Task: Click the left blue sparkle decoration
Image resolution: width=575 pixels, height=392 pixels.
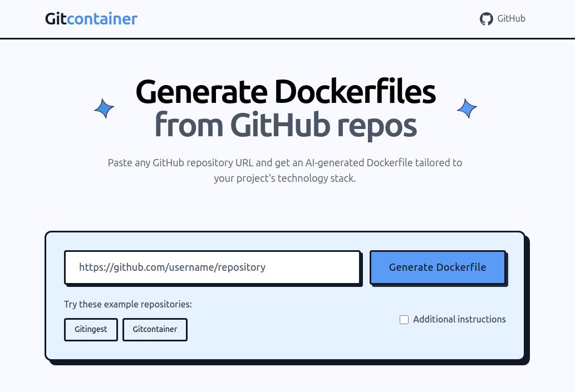Action: pyautogui.click(x=104, y=108)
